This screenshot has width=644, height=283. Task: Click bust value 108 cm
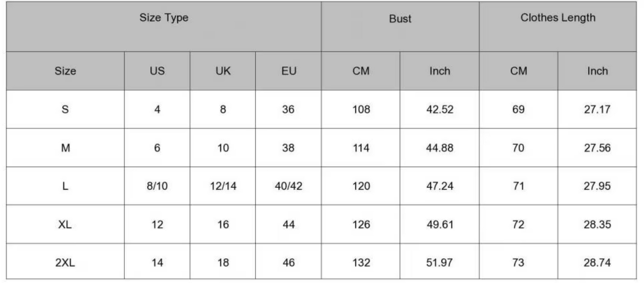pos(361,110)
